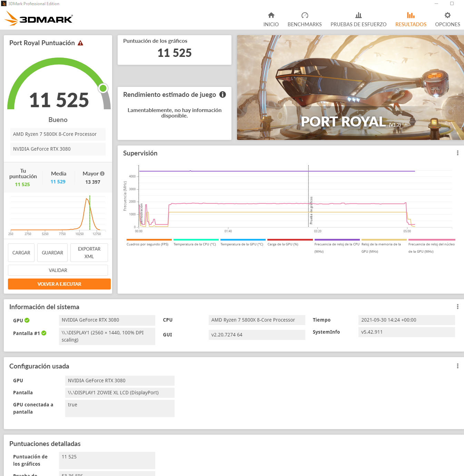The height and width of the screenshot is (476, 464).
Task: Click the DISPLAY1 2560 × 1440 value
Action: click(x=107, y=336)
